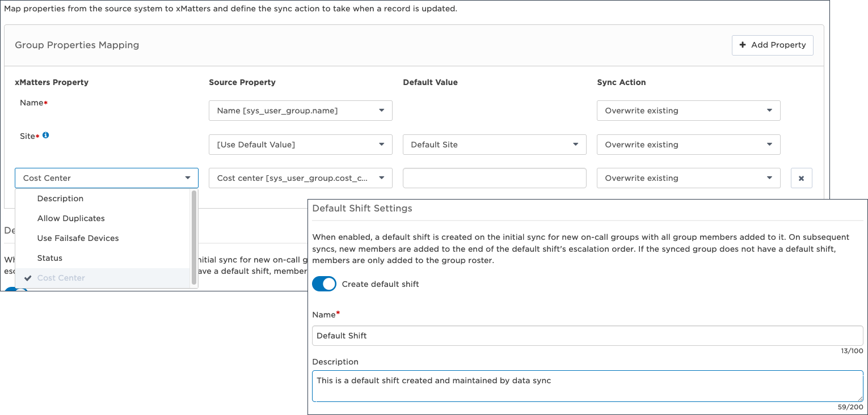Open Cost Center row Sync Action dropdown
This screenshot has height=415, width=868.
(688, 178)
